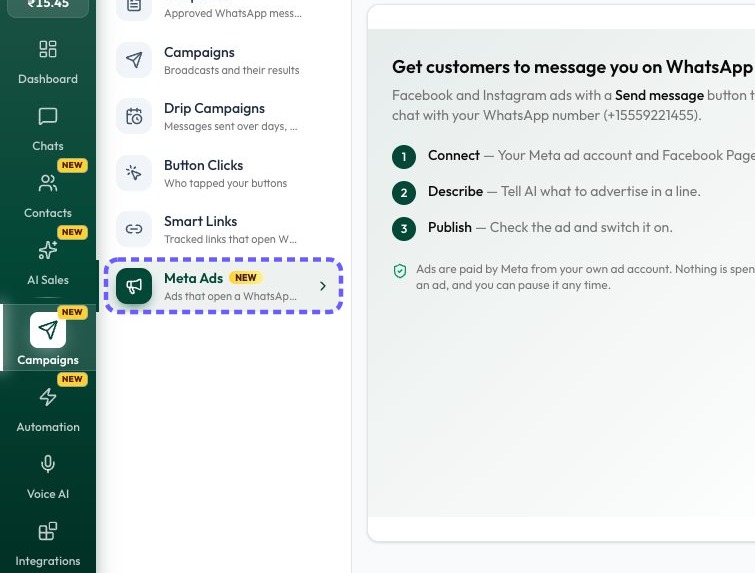The width and height of the screenshot is (755, 573).
Task: Open the Voice AI microphone icon
Action: pos(48,464)
